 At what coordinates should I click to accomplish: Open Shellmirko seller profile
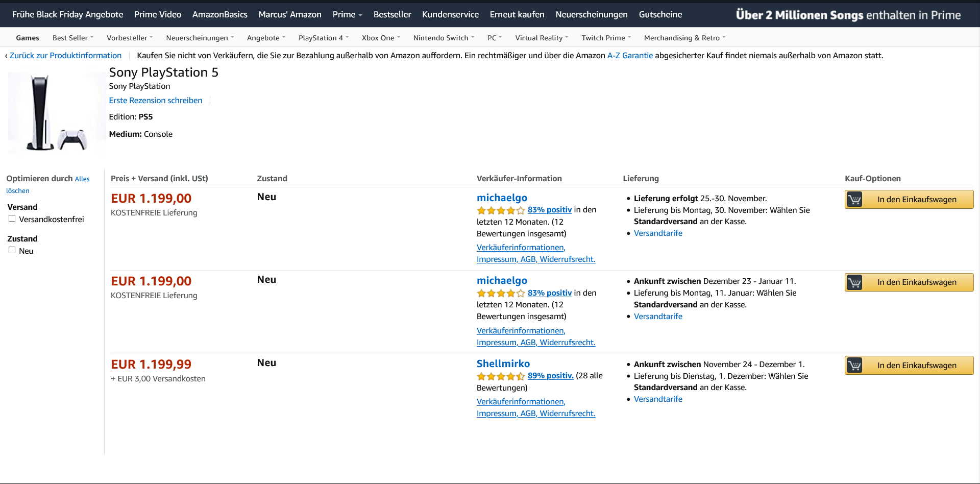(x=503, y=364)
